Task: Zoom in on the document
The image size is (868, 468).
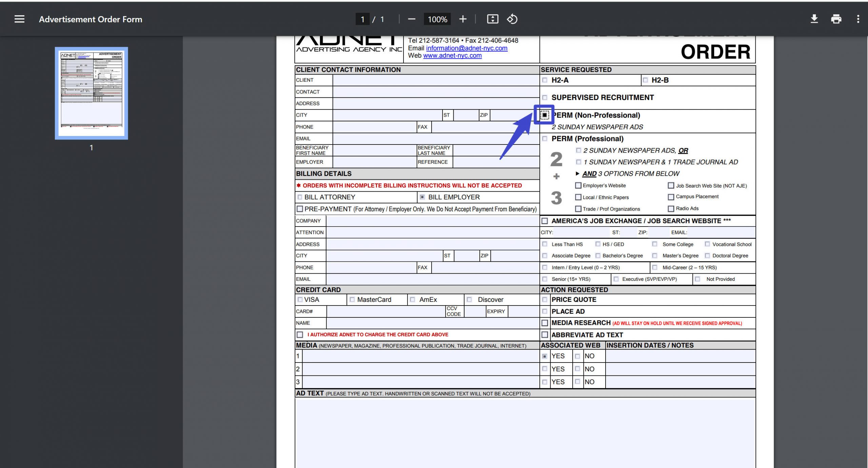Action: point(462,19)
